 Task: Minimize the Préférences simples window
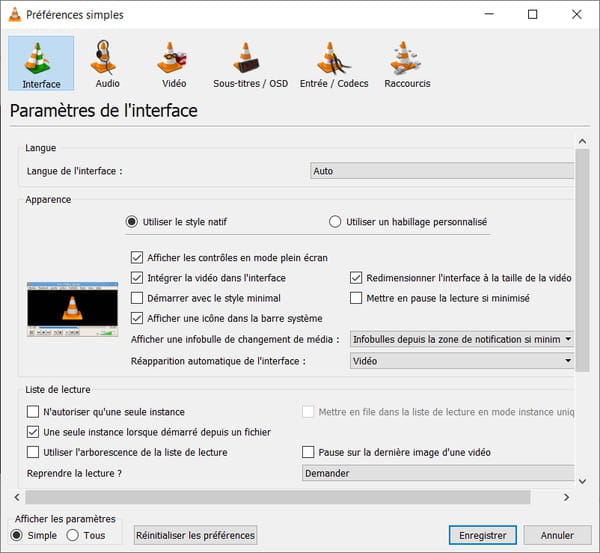[x=489, y=15]
